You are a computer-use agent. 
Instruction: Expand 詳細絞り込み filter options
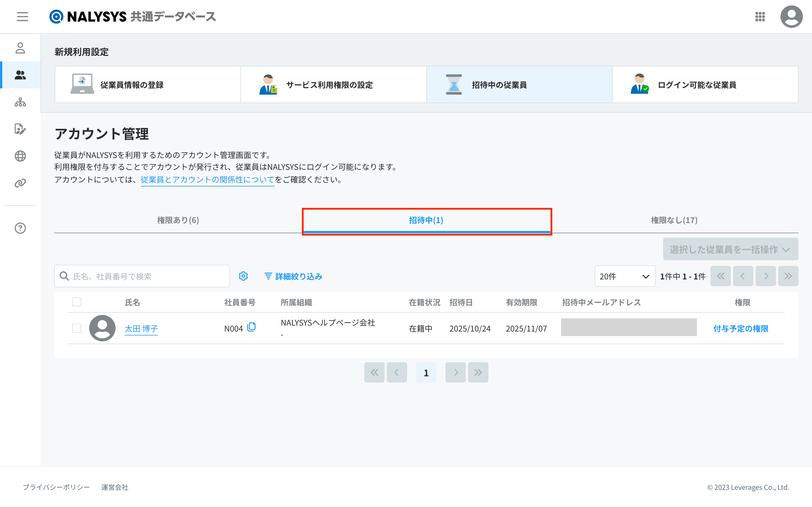pos(294,276)
